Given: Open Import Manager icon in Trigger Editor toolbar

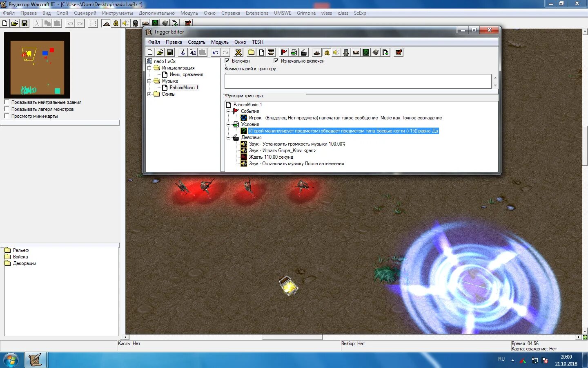Looking at the screenshot, I should point(385,52).
